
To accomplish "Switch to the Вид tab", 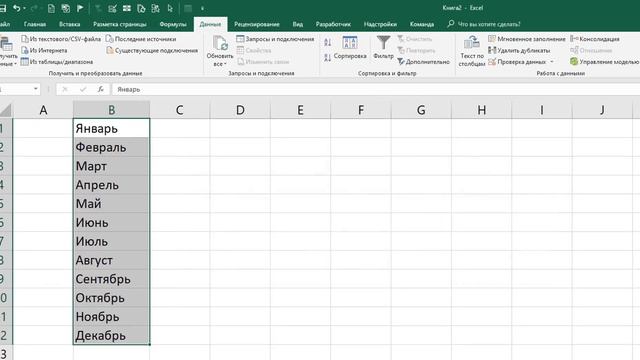I will [x=298, y=24].
